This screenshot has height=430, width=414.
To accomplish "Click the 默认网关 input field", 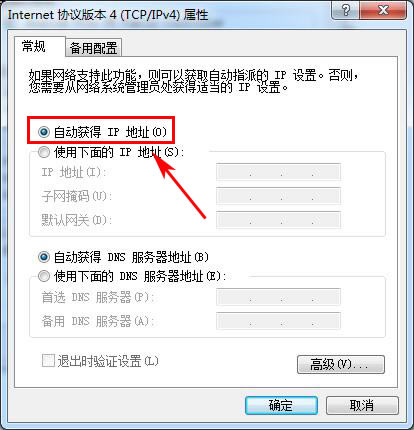I will (x=278, y=220).
